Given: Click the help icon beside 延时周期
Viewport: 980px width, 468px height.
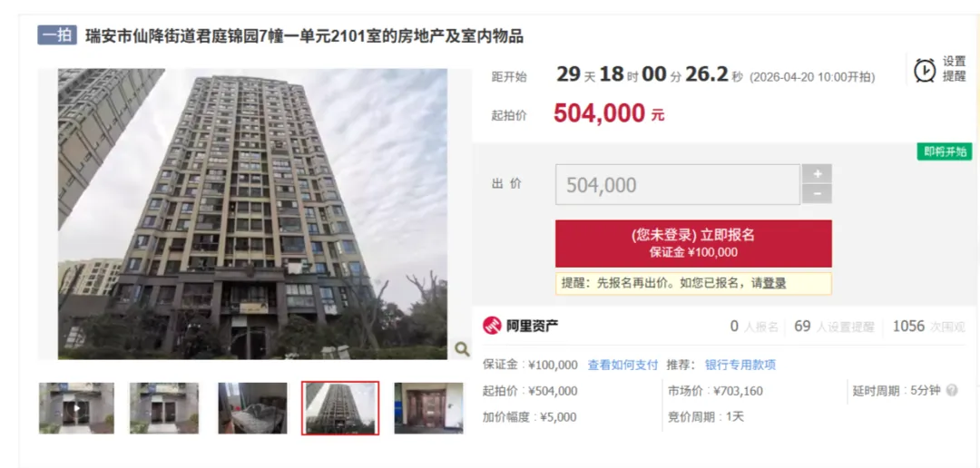Looking at the screenshot, I should 951,391.
